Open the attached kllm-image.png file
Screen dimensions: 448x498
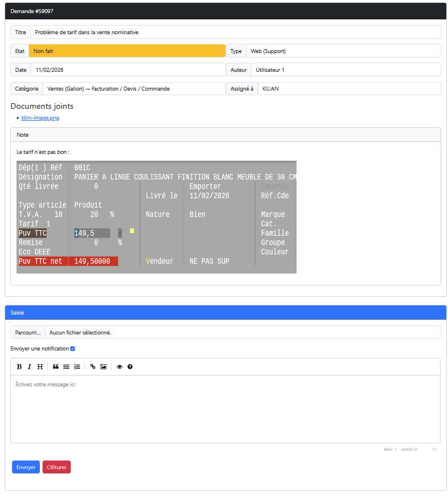pyautogui.click(x=40, y=118)
